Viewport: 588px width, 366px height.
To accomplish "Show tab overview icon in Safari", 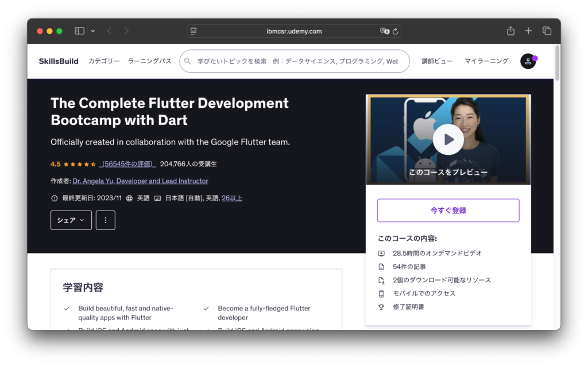I will tap(547, 31).
